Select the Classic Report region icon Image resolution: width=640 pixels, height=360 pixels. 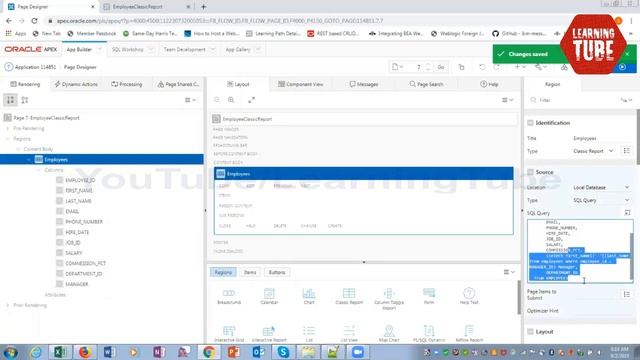[x=349, y=293]
